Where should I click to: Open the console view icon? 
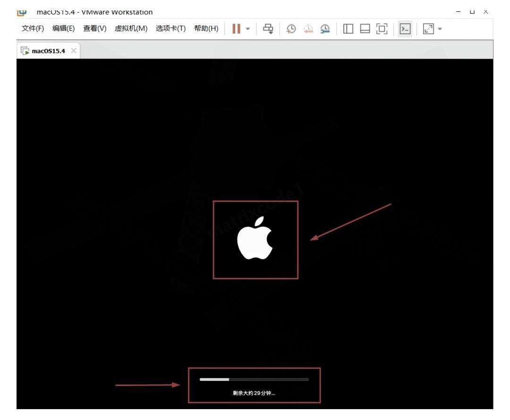405,29
